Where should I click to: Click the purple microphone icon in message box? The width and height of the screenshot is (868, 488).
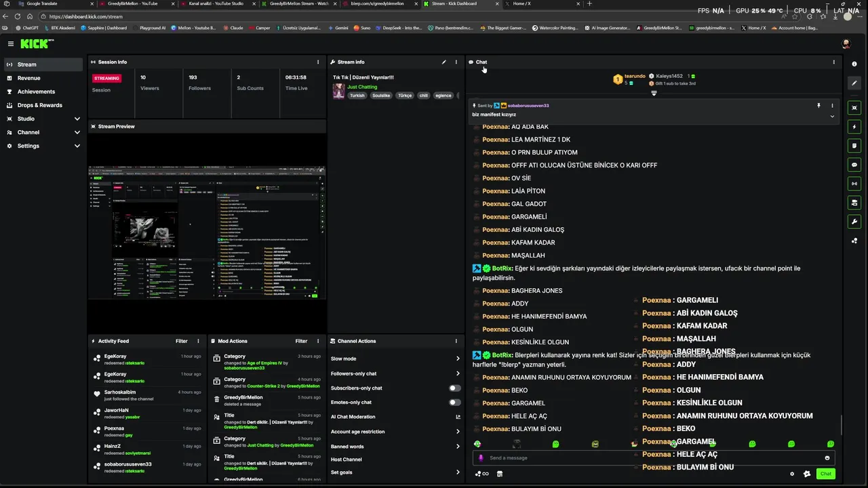point(481,458)
